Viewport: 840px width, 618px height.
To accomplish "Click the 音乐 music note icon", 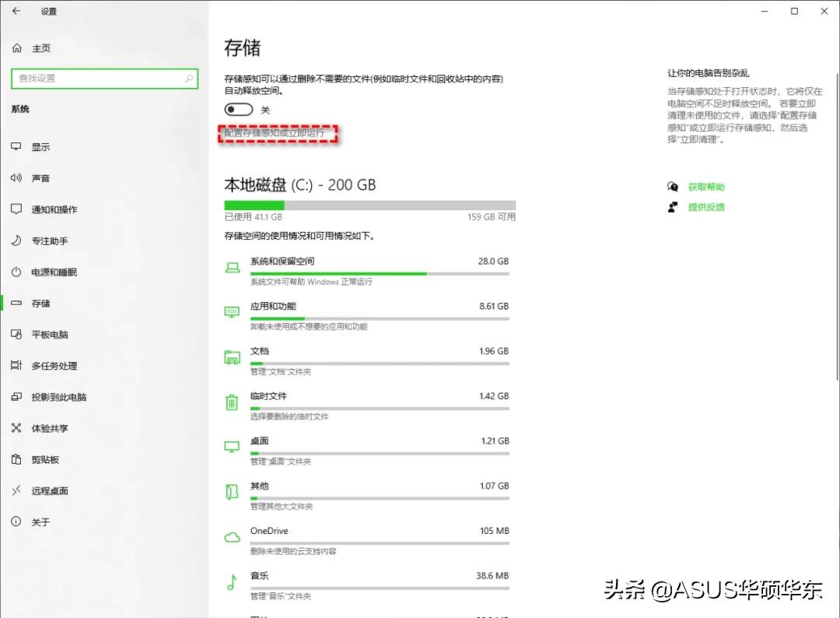I will tap(231, 581).
